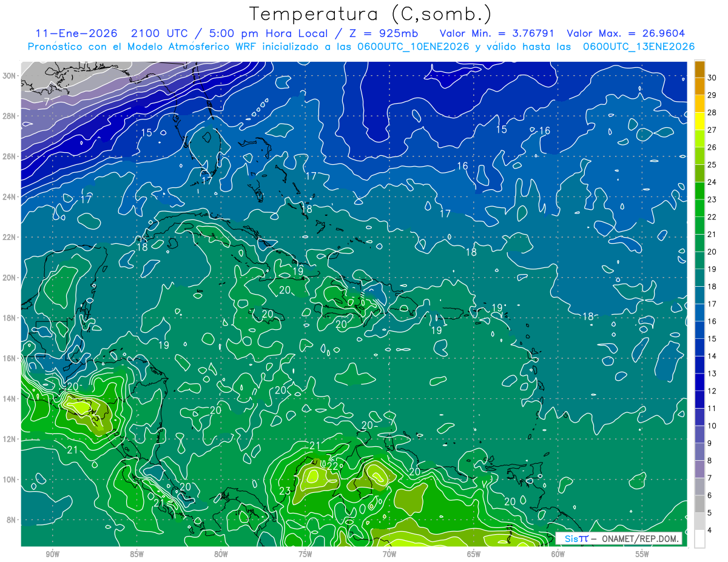Click the 60W longitude axis label
The width and height of the screenshot is (728, 562).
(x=558, y=554)
